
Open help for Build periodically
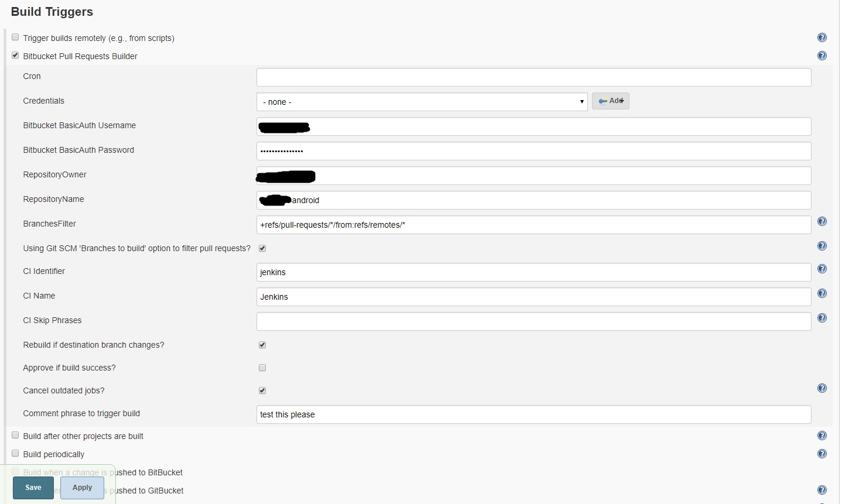tap(822, 454)
